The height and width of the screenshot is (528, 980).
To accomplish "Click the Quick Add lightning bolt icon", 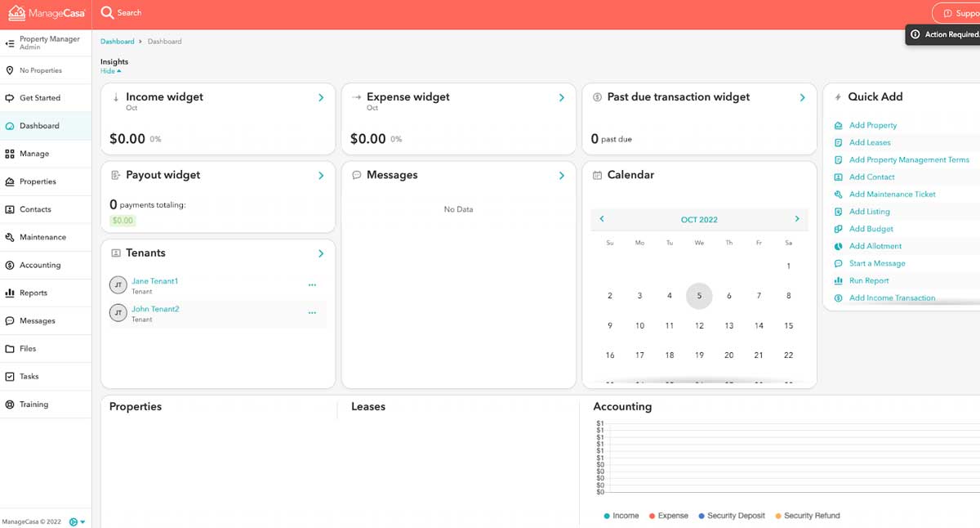I will click(838, 96).
